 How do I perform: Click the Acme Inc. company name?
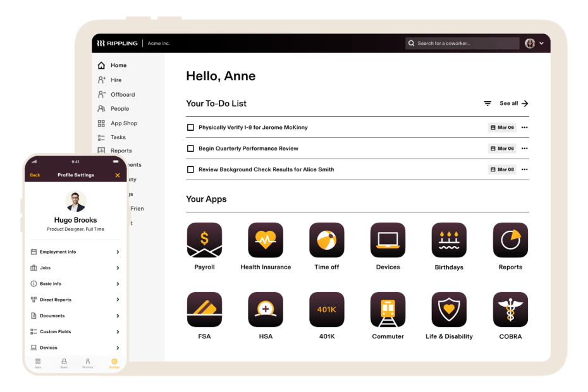[x=159, y=44]
